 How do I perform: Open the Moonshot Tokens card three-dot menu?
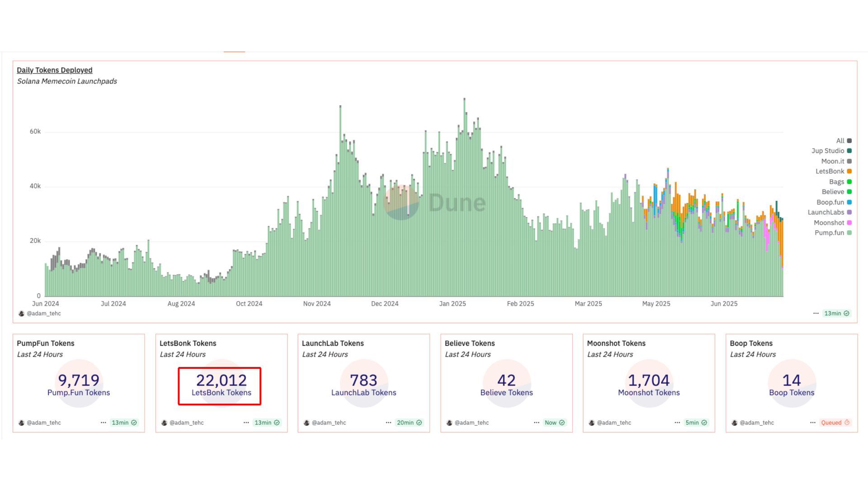click(x=677, y=423)
